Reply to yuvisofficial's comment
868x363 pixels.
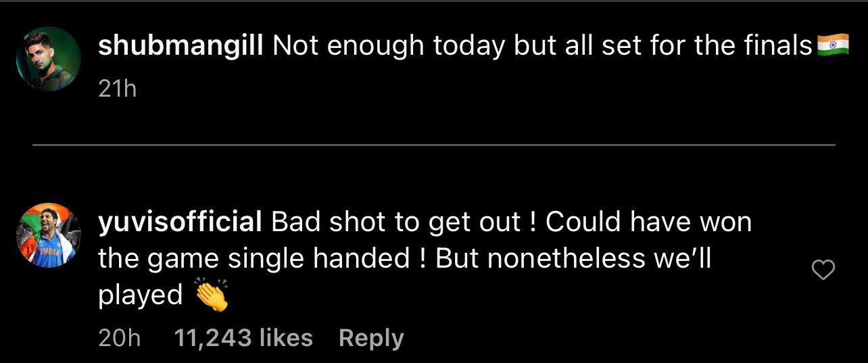click(x=371, y=338)
